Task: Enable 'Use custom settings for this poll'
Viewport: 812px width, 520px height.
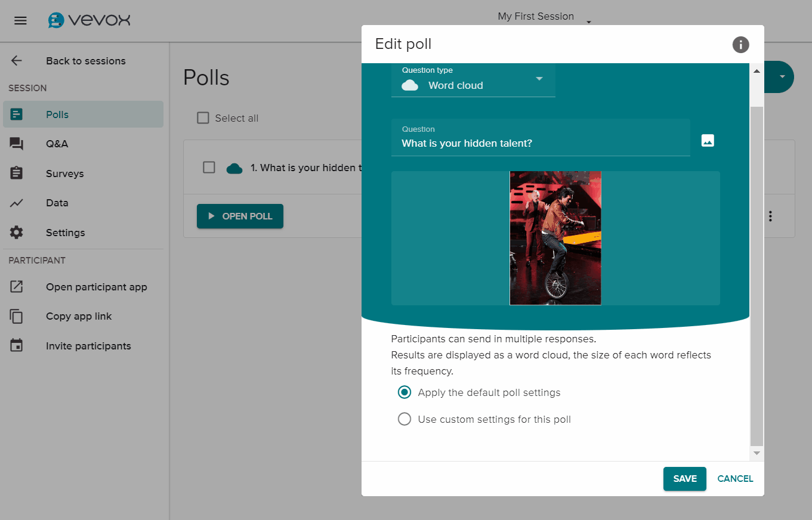Action: click(405, 419)
